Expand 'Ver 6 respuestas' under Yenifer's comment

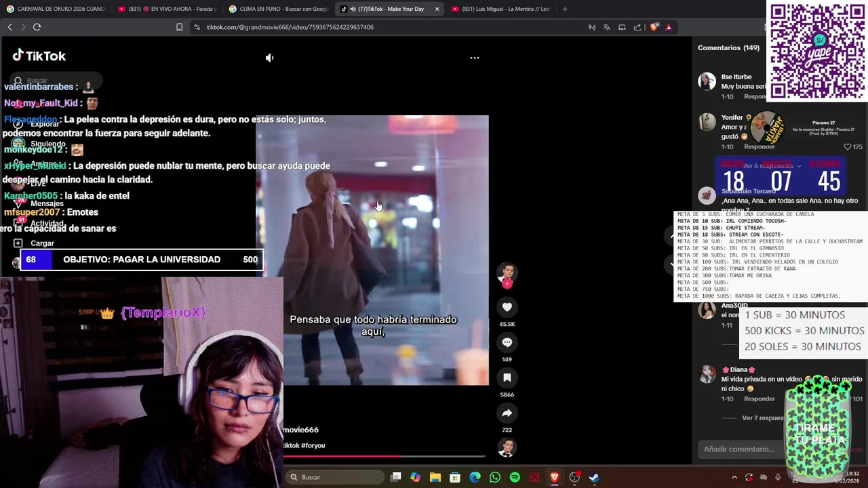tap(773, 166)
